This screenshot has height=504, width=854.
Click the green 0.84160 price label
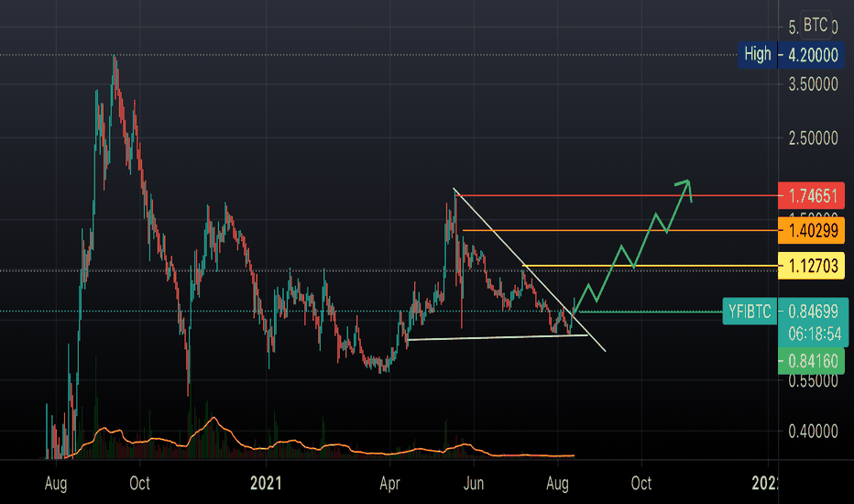(x=812, y=361)
